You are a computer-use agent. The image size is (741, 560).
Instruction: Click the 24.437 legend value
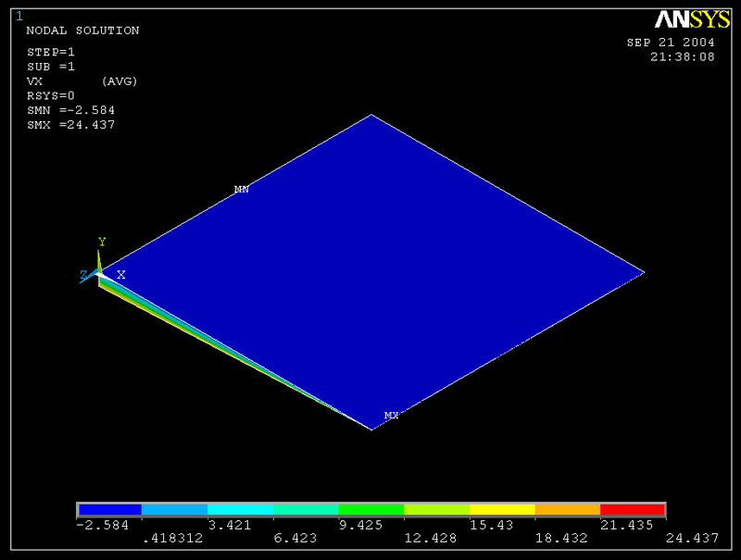692,539
